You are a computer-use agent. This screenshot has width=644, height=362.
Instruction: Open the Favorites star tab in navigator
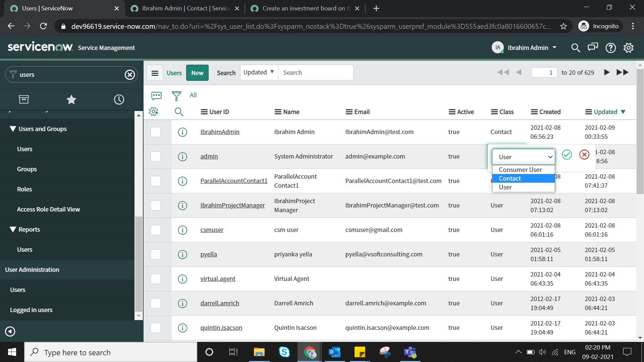click(x=71, y=100)
